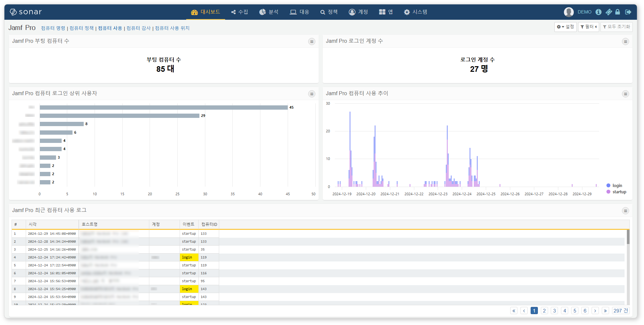Toggle the login legend series
The height and width of the screenshot is (325, 644).
click(x=614, y=186)
